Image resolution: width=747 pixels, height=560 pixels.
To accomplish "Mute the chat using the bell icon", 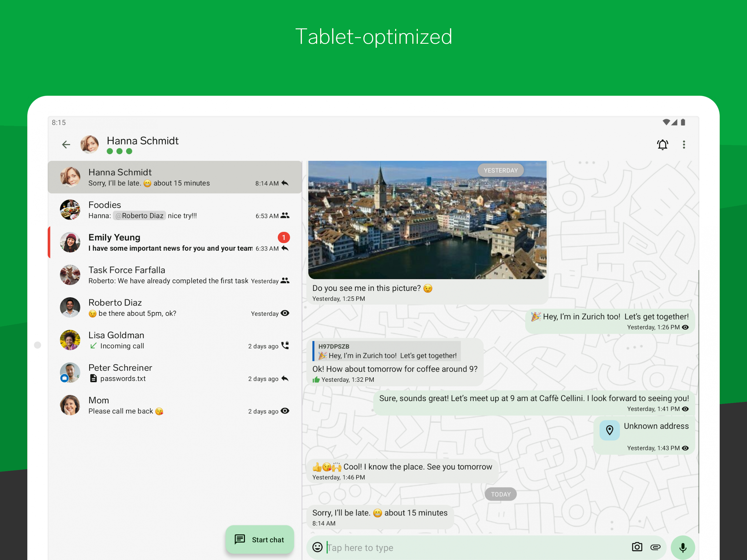I will point(663,144).
